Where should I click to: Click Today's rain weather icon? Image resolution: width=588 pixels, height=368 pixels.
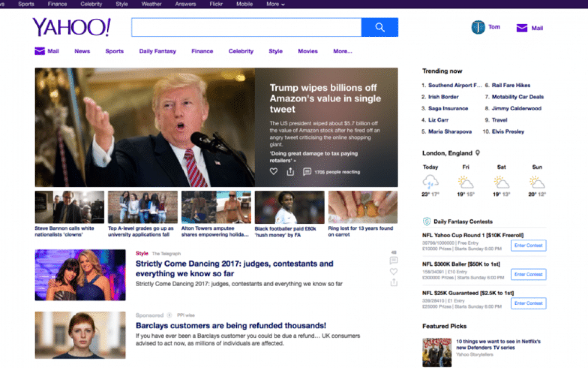(430, 182)
